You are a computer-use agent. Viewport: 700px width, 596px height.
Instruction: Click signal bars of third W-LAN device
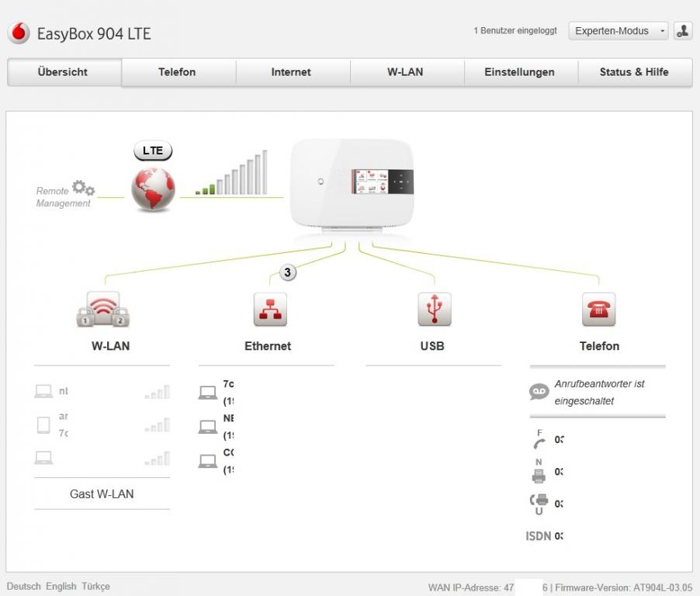click(157, 459)
